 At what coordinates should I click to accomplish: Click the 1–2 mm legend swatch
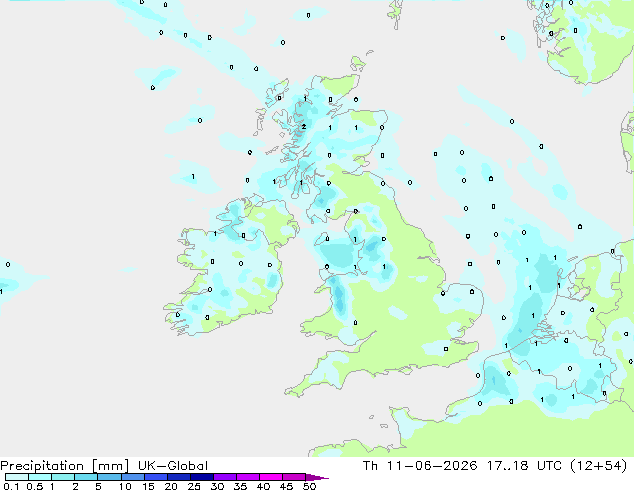pyautogui.click(x=63, y=477)
